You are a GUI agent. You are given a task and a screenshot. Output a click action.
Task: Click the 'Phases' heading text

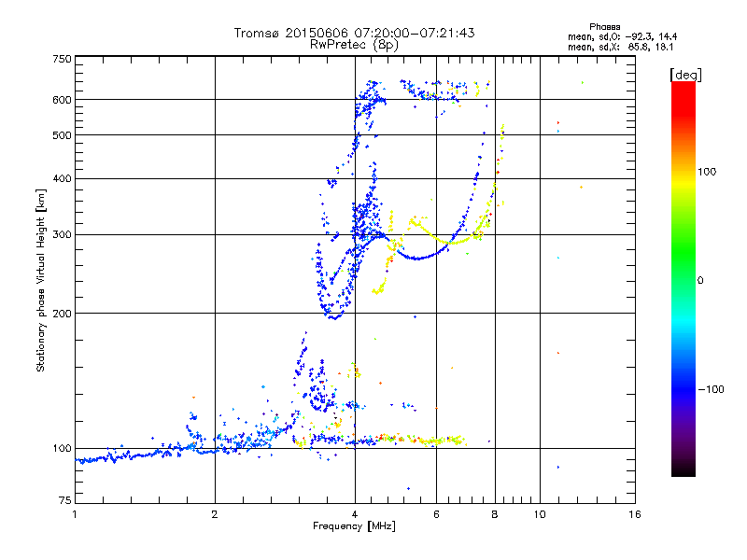604,27
